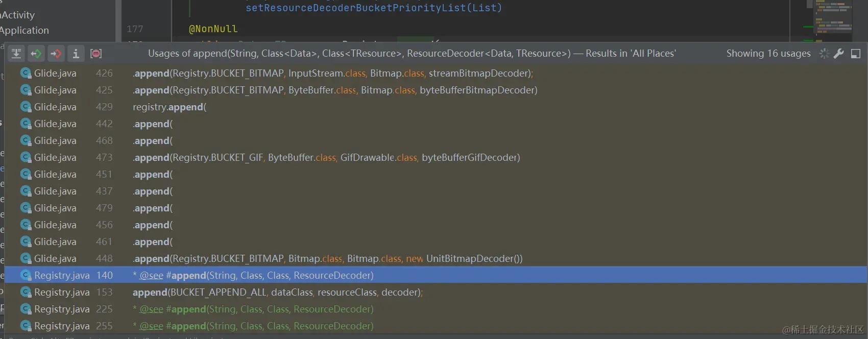
Task: Click line number 177 in editor gutter
Action: tap(135, 29)
